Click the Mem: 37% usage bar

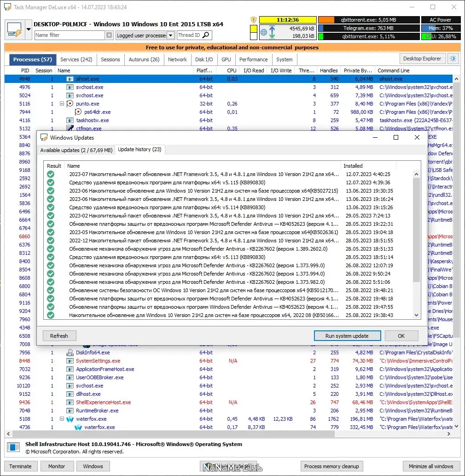point(441,28)
